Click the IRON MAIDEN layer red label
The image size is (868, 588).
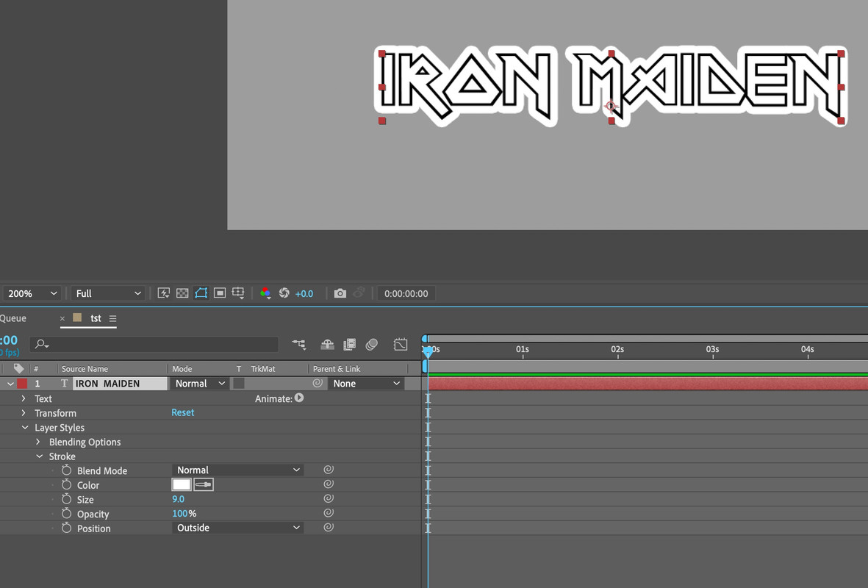pos(22,383)
